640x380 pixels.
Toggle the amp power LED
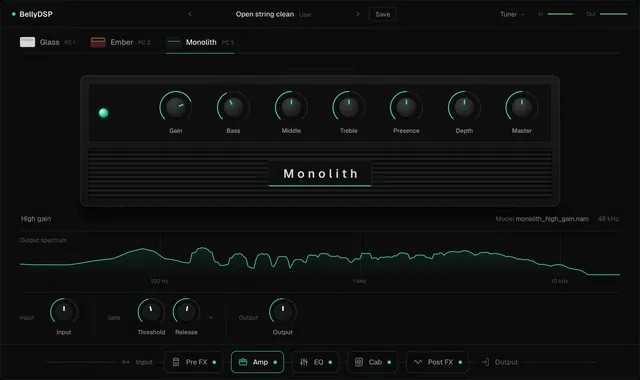coord(104,113)
